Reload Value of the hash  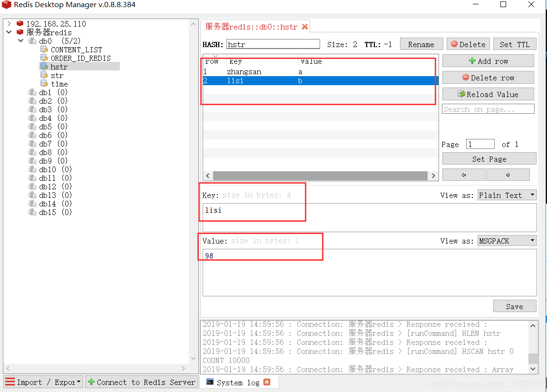[x=488, y=94]
